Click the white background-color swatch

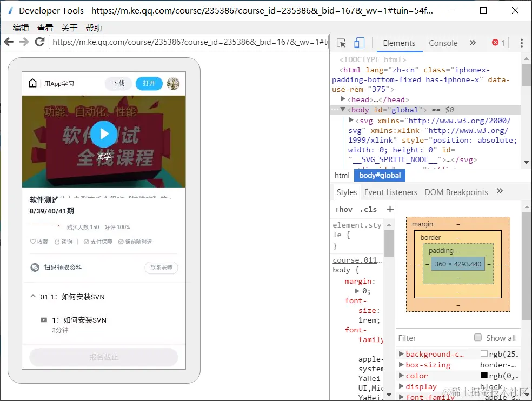[484, 353]
